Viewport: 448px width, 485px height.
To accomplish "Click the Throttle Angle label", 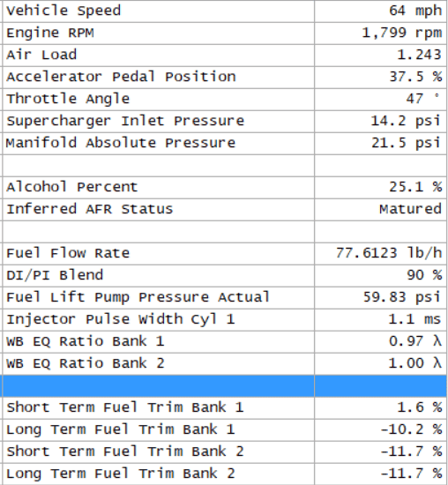I will (68, 100).
